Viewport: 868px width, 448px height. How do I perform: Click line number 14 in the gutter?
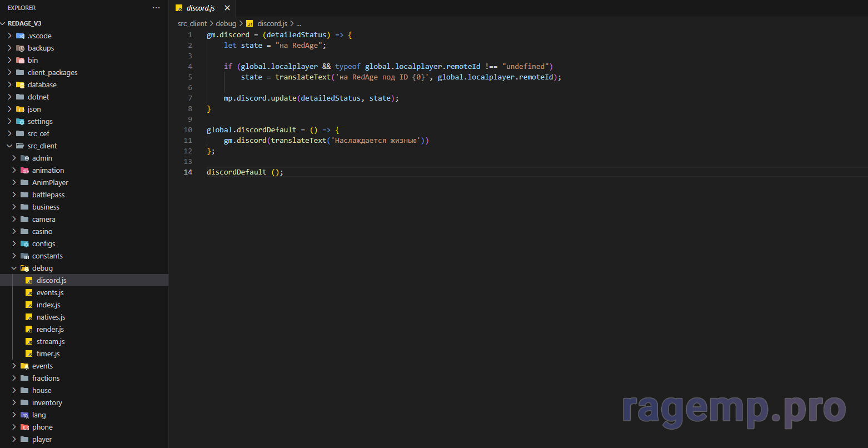pos(188,172)
